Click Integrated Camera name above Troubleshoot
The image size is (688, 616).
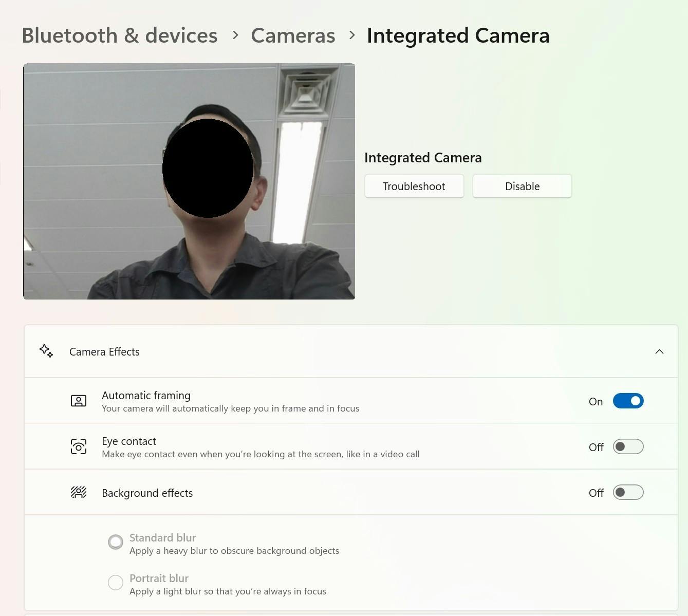(423, 158)
